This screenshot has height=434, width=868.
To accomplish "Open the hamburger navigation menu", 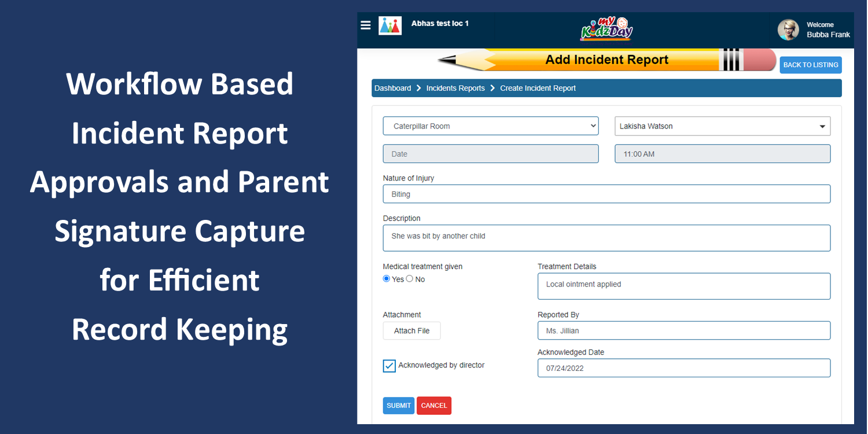I will 365,25.
